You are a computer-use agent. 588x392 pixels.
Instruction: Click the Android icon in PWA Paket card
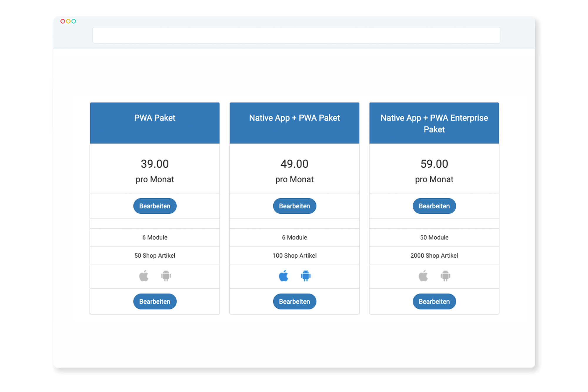pos(166,276)
